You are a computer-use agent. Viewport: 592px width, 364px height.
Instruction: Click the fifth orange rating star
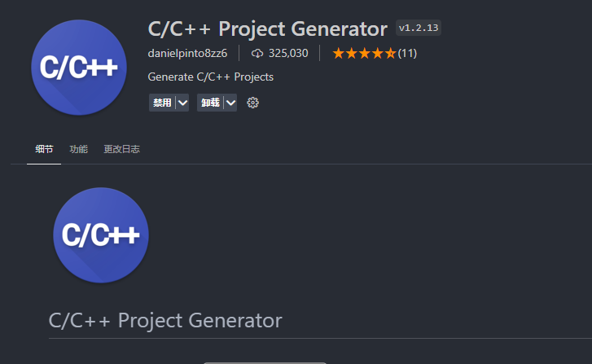390,53
